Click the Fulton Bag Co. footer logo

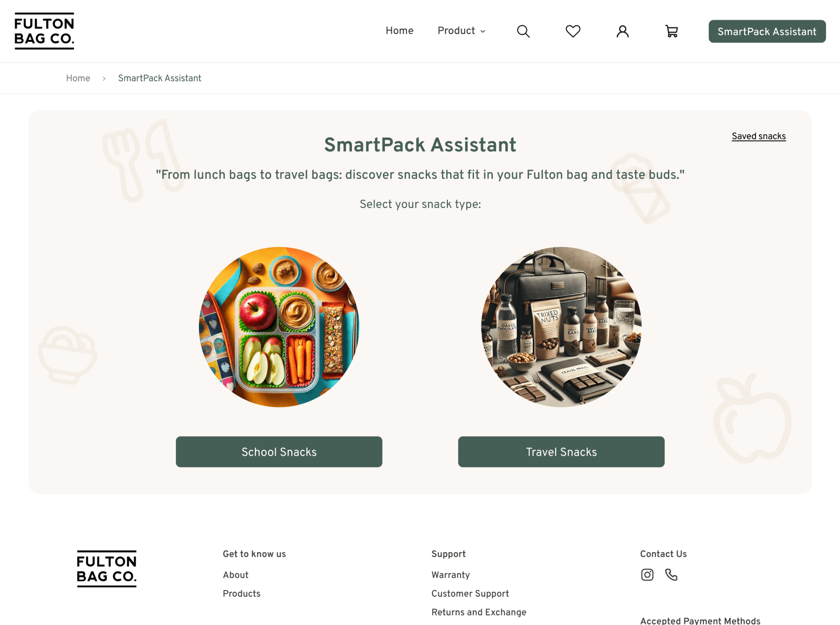(x=106, y=569)
